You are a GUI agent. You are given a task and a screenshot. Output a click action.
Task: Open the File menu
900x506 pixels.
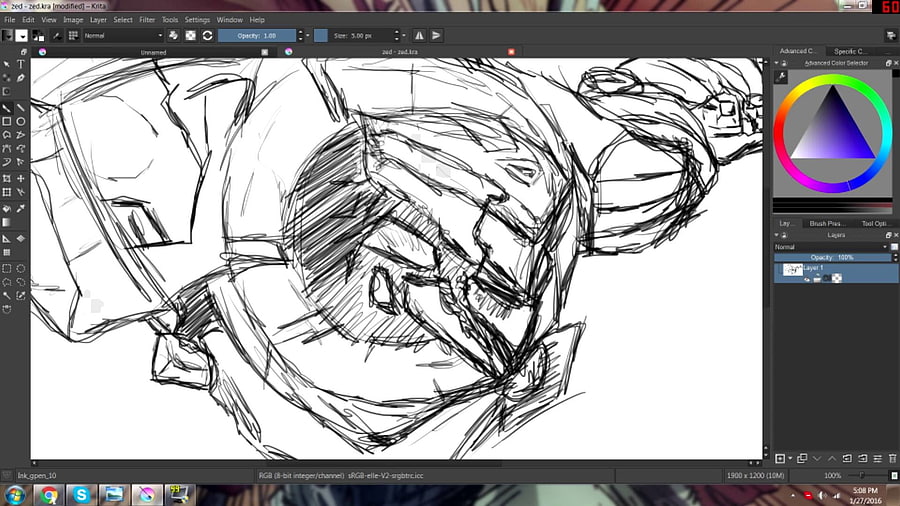tap(10, 20)
